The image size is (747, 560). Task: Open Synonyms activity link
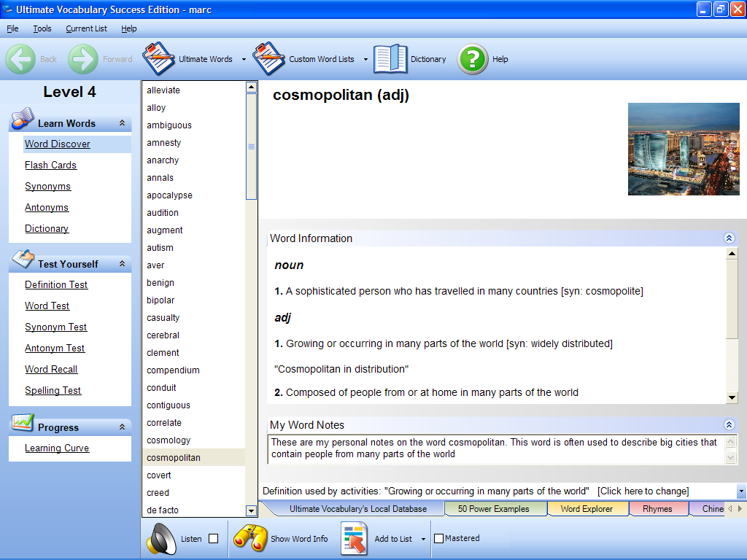click(47, 186)
